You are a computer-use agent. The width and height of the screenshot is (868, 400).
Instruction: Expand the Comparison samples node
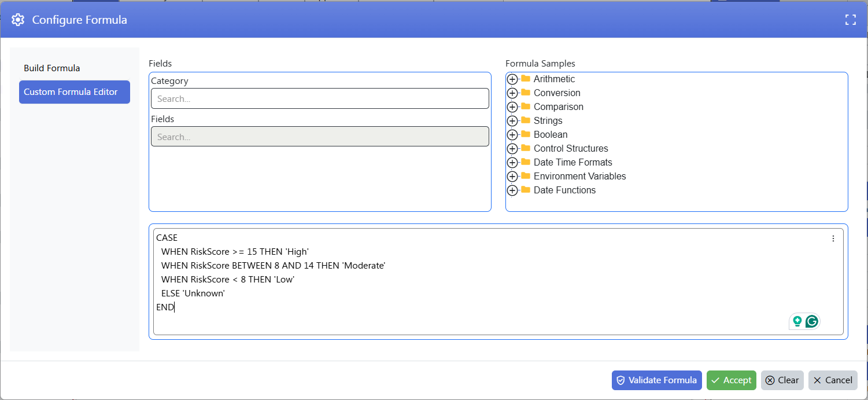(512, 107)
